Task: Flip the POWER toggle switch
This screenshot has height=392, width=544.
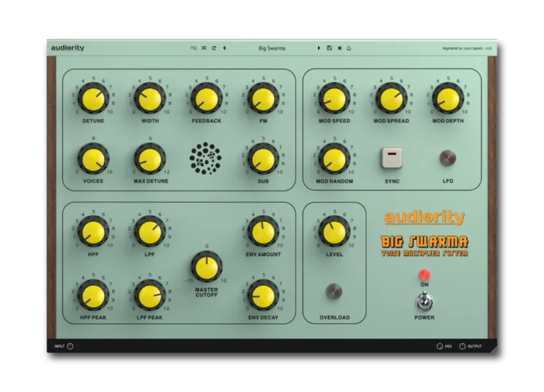Action: tap(424, 301)
